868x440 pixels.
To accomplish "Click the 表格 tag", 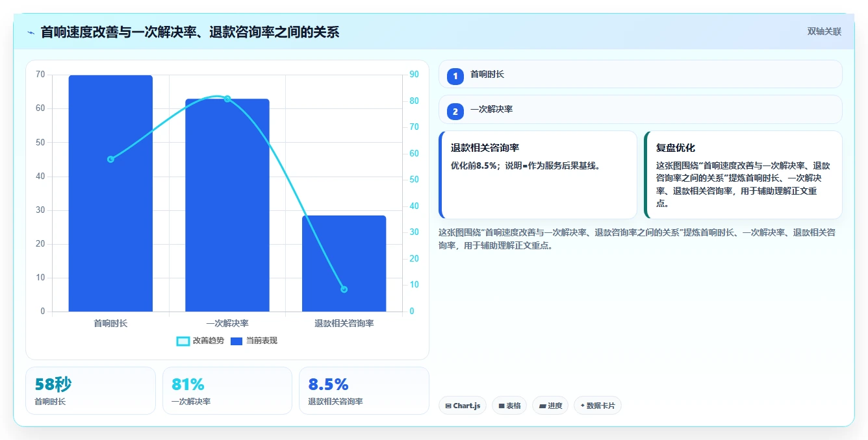I will point(509,406).
